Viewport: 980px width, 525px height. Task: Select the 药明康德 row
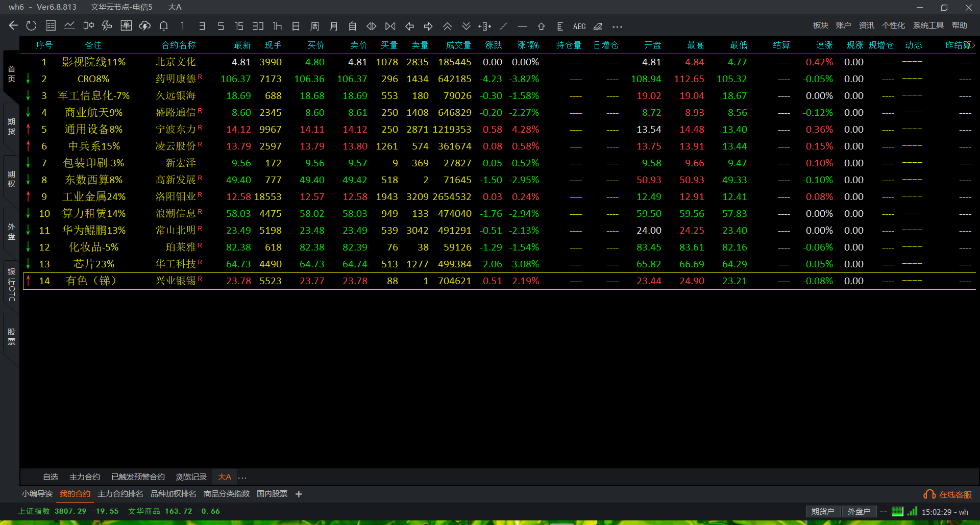click(499, 79)
